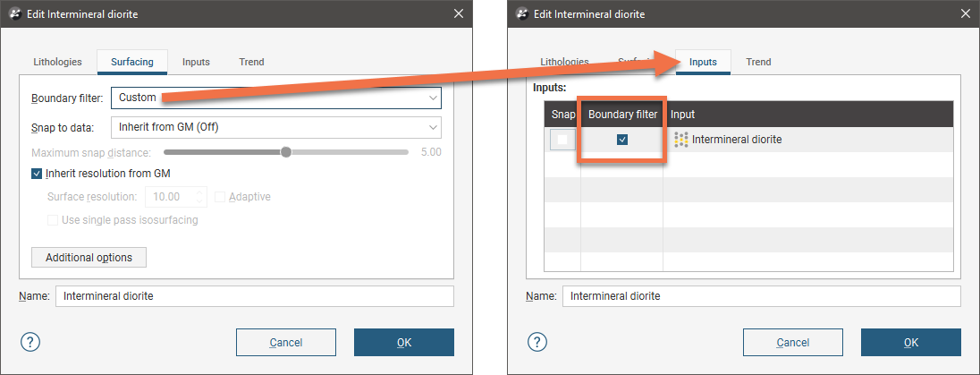Click the Intermineral diorite points icon in inputs table
The width and height of the screenshot is (980, 375).
click(x=680, y=140)
